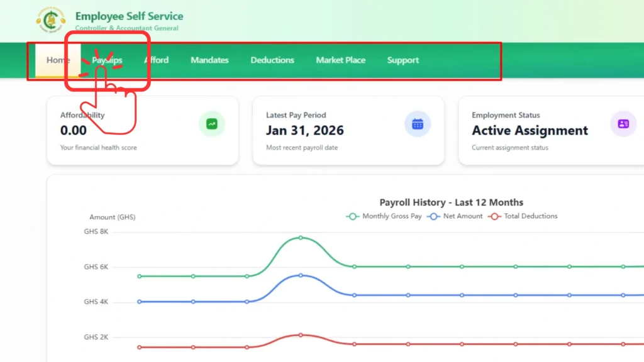This screenshot has height=362, width=644.
Task: Toggle Net Amount legend series
Action: pyautogui.click(x=455, y=216)
